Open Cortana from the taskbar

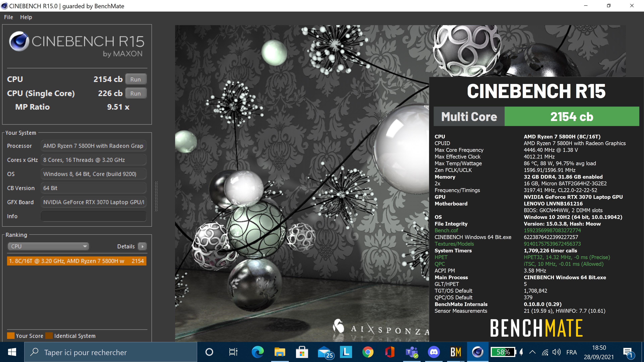pyautogui.click(x=209, y=352)
